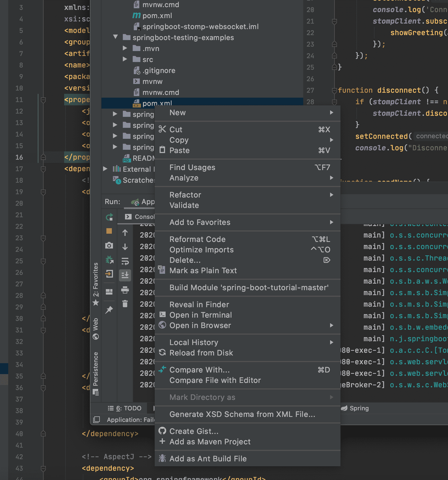Select 'Add as Maven Project' menu item
The width and height of the screenshot is (448, 480).
pyautogui.click(x=210, y=442)
